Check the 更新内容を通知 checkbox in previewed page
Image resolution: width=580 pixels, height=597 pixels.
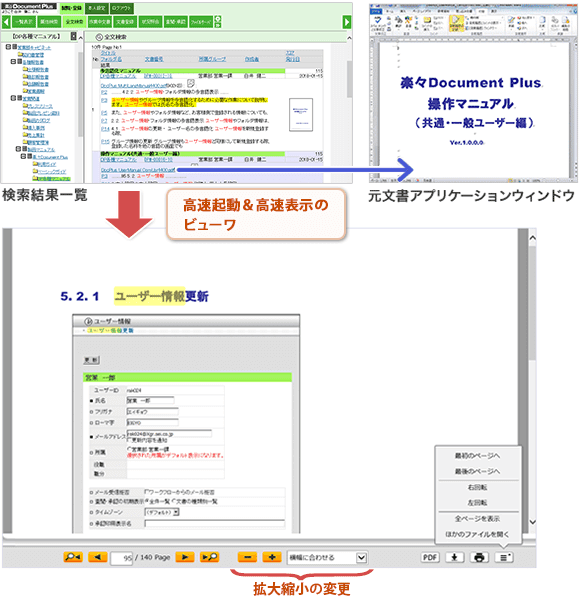pyautogui.click(x=130, y=440)
